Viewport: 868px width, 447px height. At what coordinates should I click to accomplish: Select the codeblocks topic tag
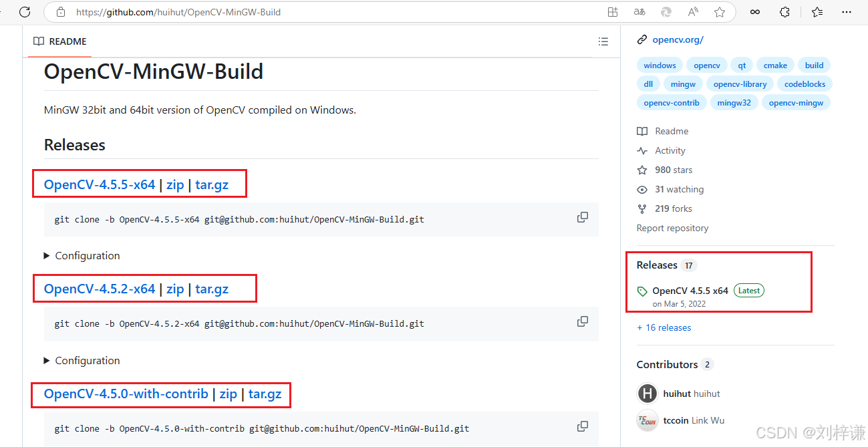pos(805,84)
